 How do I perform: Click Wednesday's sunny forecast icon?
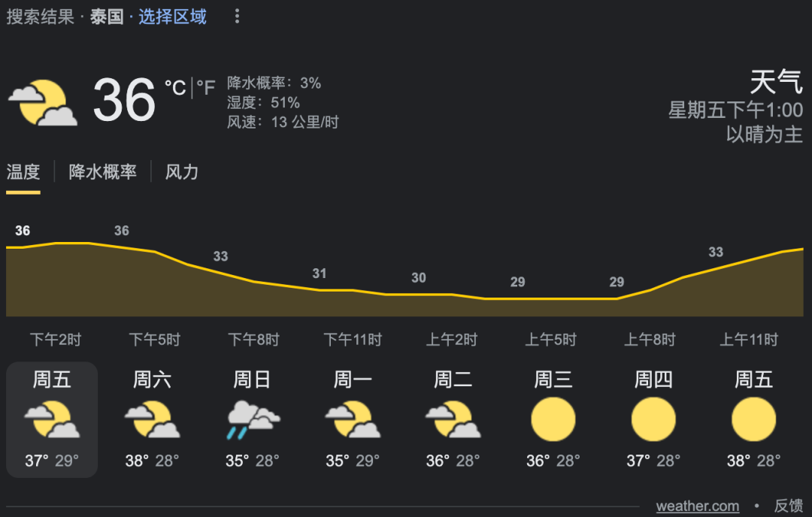(553, 419)
